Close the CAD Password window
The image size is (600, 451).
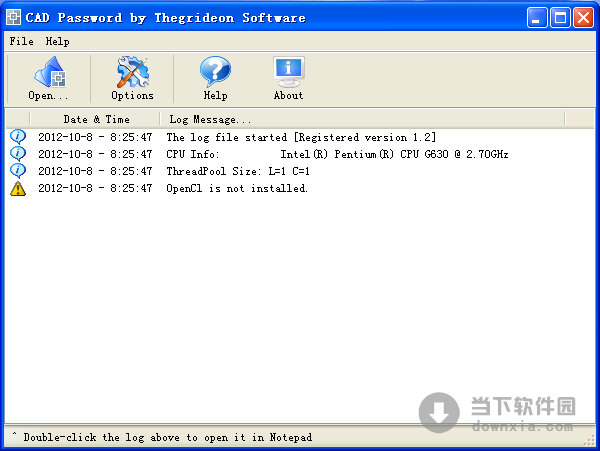click(584, 17)
